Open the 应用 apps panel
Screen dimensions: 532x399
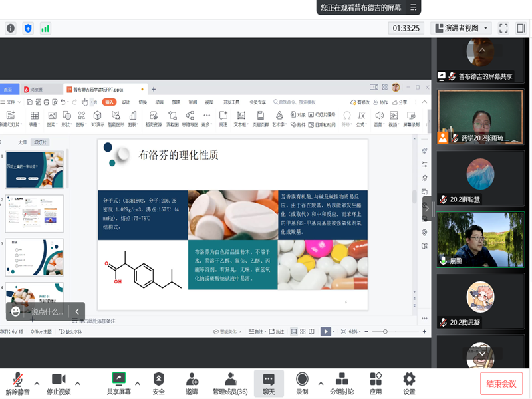point(376,382)
